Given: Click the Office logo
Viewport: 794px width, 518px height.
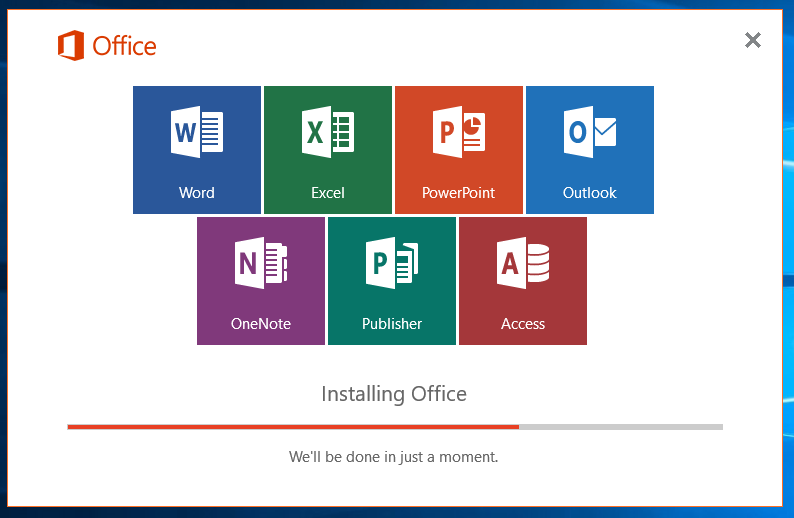Looking at the screenshot, I should point(107,46).
